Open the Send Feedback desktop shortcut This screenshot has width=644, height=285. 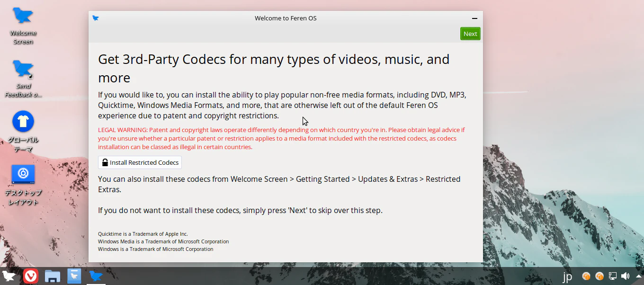pyautogui.click(x=23, y=78)
